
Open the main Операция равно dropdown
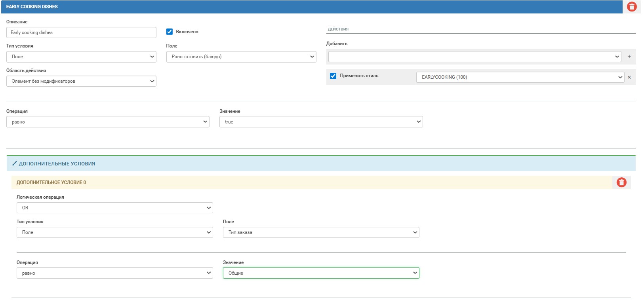pyautogui.click(x=108, y=122)
